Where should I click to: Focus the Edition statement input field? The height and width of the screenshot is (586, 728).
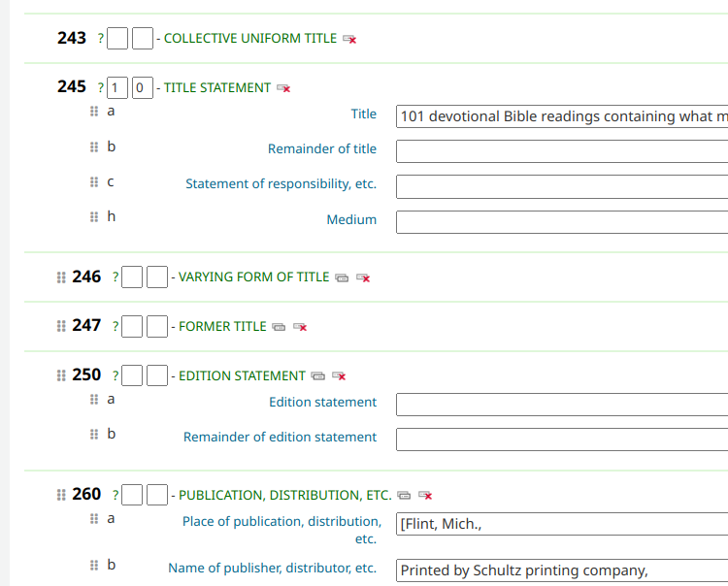pos(562,404)
